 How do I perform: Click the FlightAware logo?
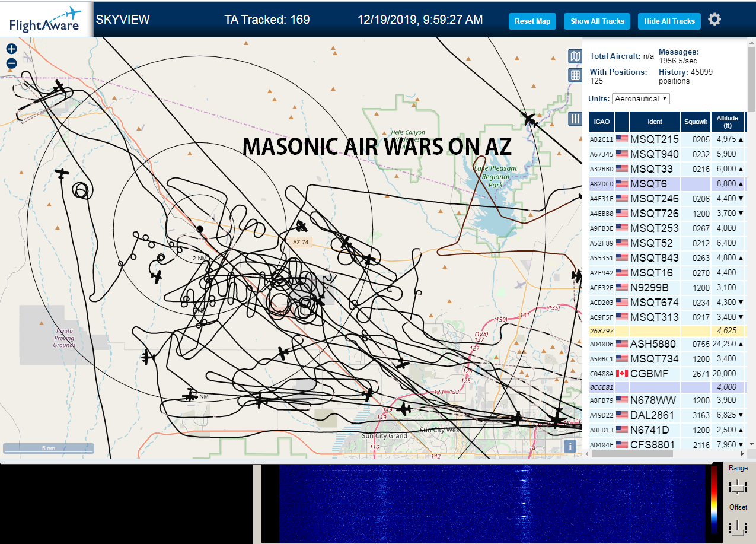tap(47, 20)
